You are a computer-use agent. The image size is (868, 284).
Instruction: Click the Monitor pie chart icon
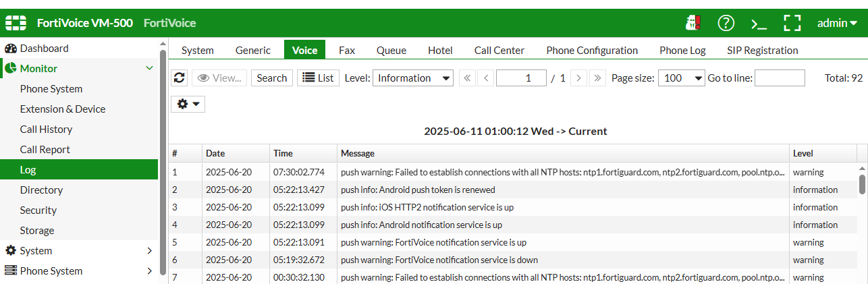click(10, 69)
